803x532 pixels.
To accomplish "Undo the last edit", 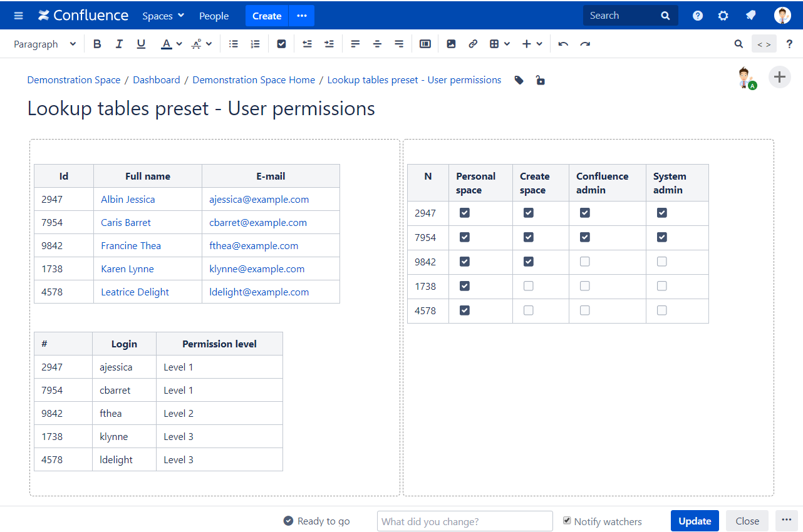I will pyautogui.click(x=563, y=44).
